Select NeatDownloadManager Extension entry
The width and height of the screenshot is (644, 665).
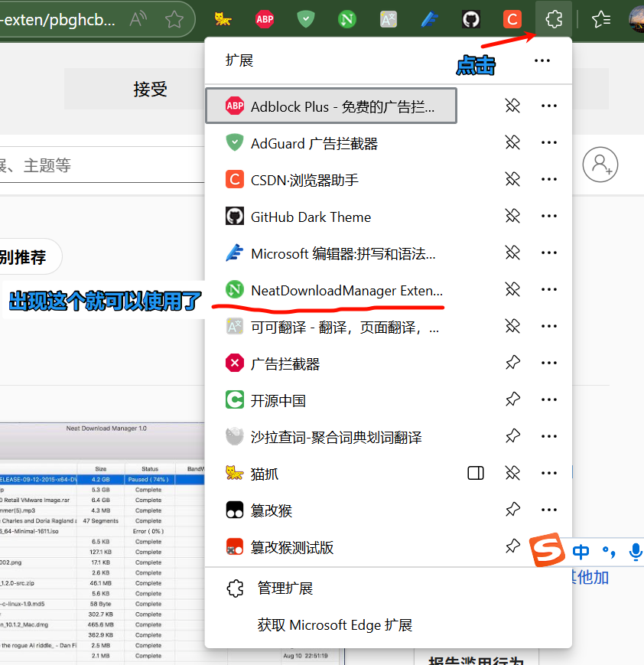point(331,290)
